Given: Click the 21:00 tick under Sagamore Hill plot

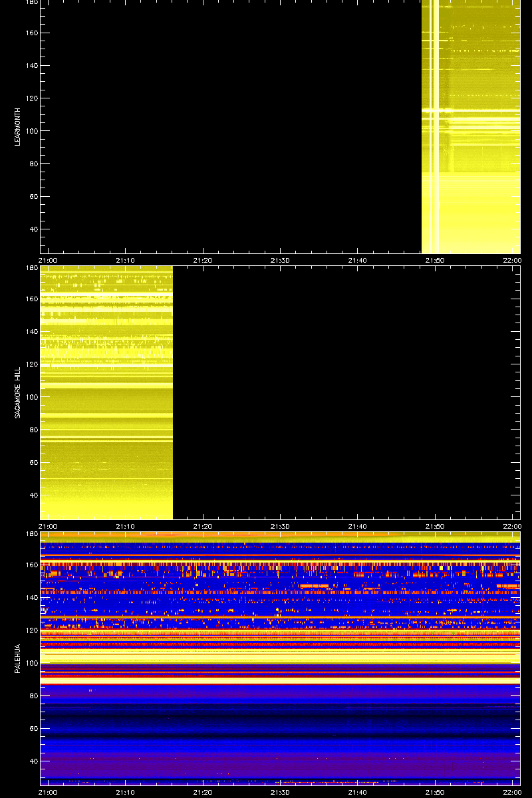Looking at the screenshot, I should [48, 526].
